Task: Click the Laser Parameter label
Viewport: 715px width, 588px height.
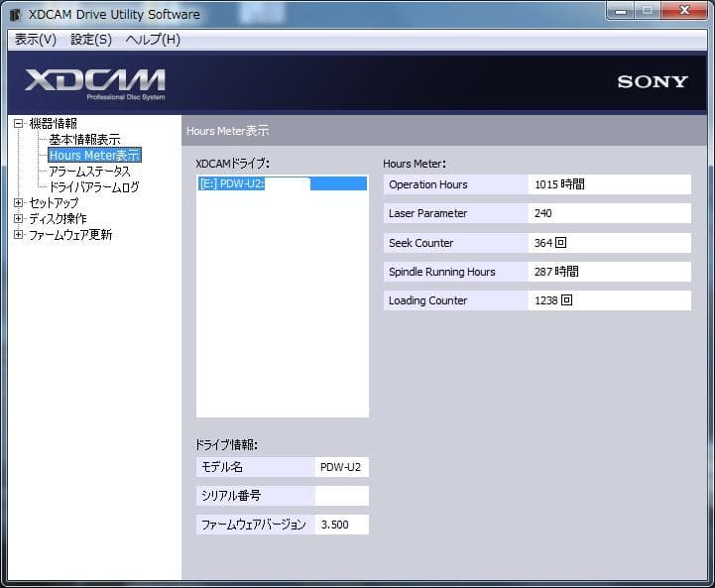Action: tap(427, 213)
